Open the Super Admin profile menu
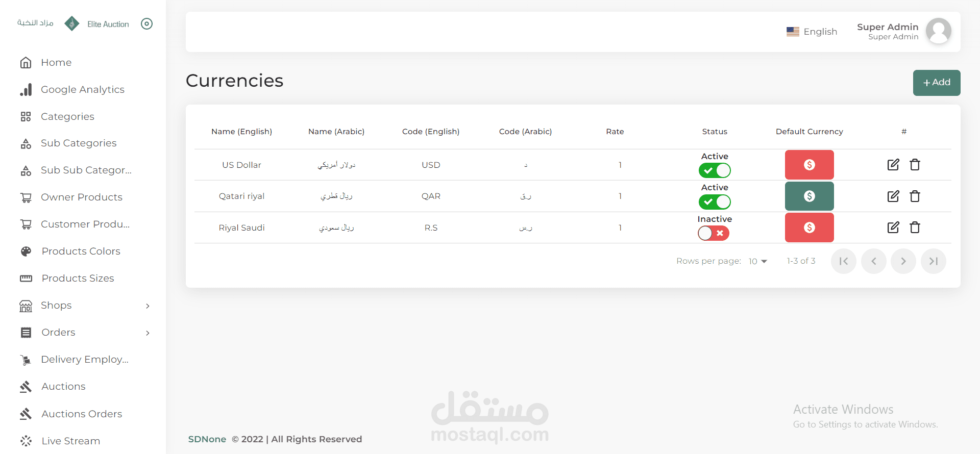 coord(903,31)
